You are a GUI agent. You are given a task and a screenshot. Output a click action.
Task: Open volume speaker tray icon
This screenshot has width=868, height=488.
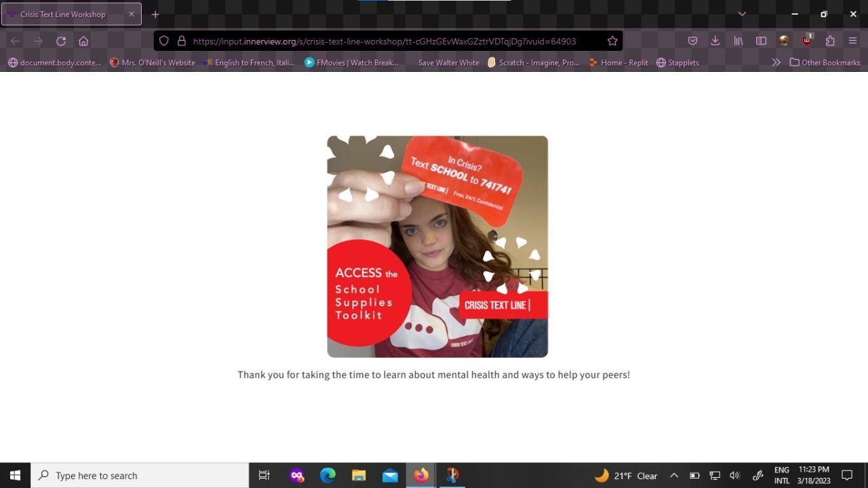[x=734, y=475]
